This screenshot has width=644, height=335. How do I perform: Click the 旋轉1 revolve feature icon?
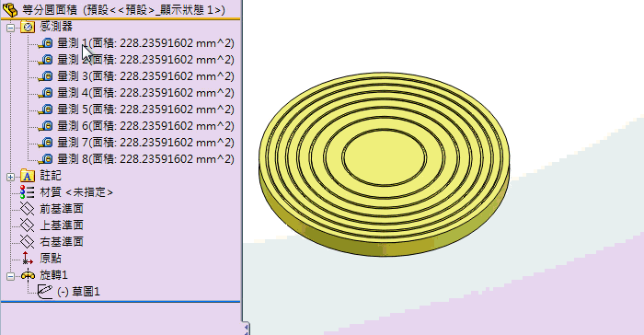pos(28,275)
